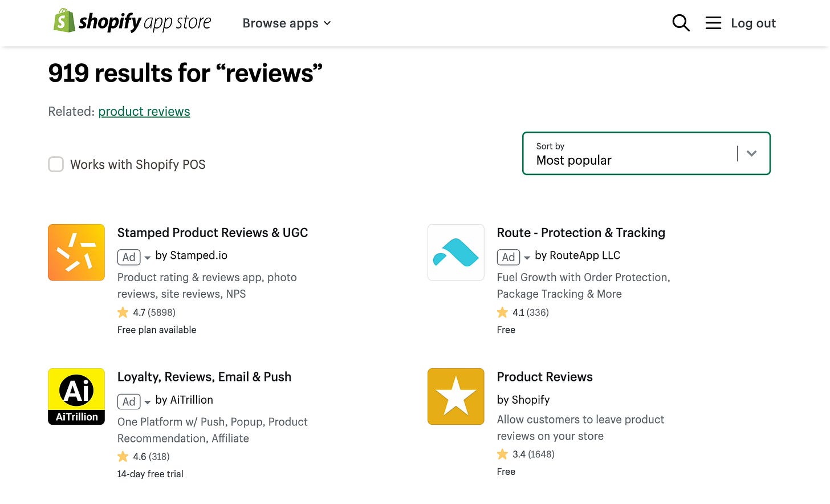Click the Free plan available text
The image size is (830, 504).
pos(157,330)
